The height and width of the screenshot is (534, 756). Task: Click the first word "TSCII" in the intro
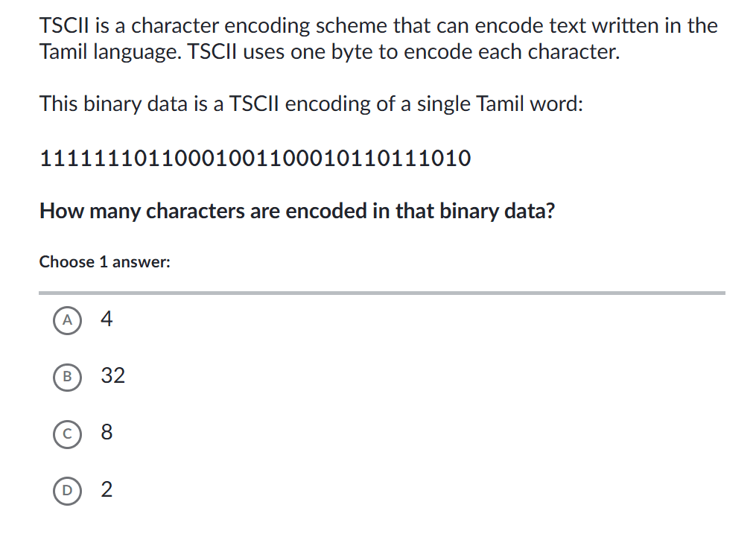point(63,26)
